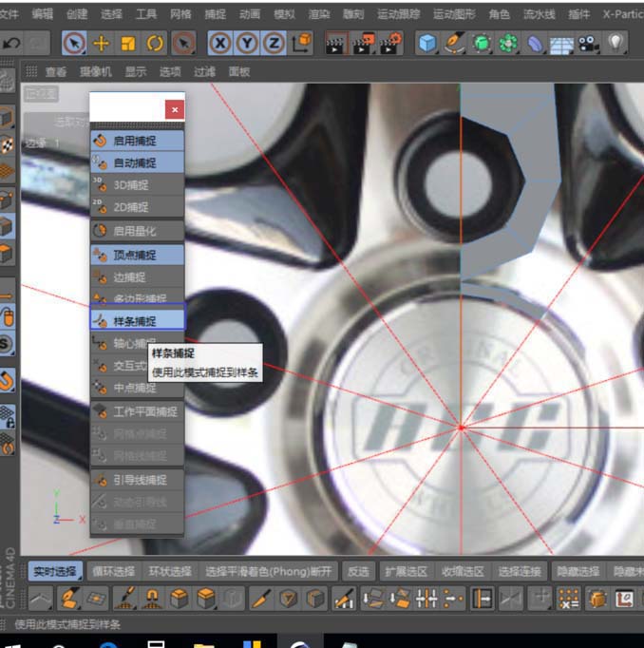This screenshot has height=648, width=644.
Task: Click the light bulb icon
Action: tap(616, 43)
